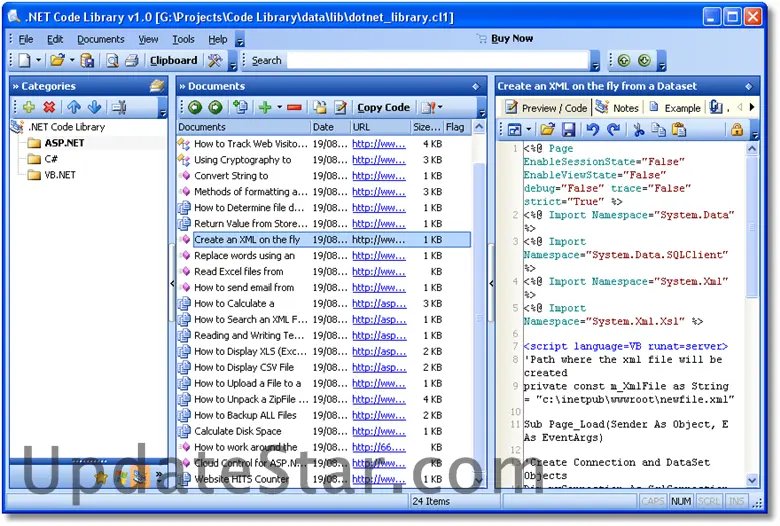Expand the menu bar toolbar options chevron
The width and height of the screenshot is (780, 526).
[240, 41]
